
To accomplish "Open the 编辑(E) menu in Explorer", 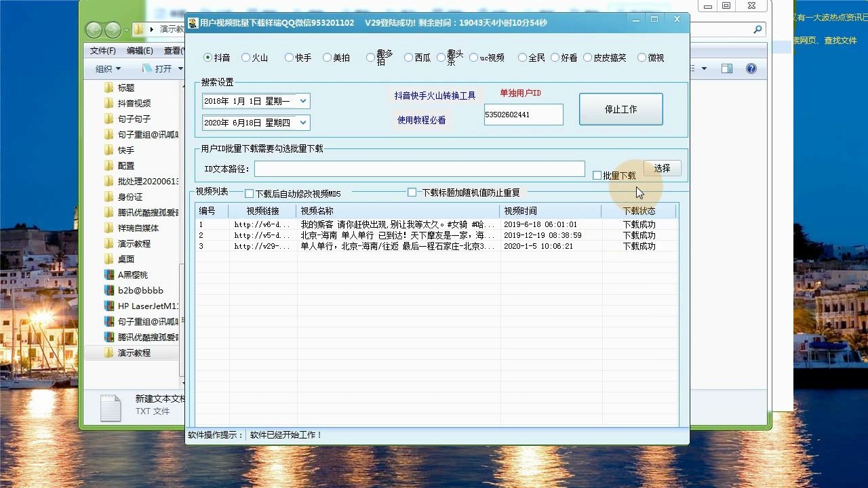I will (140, 51).
